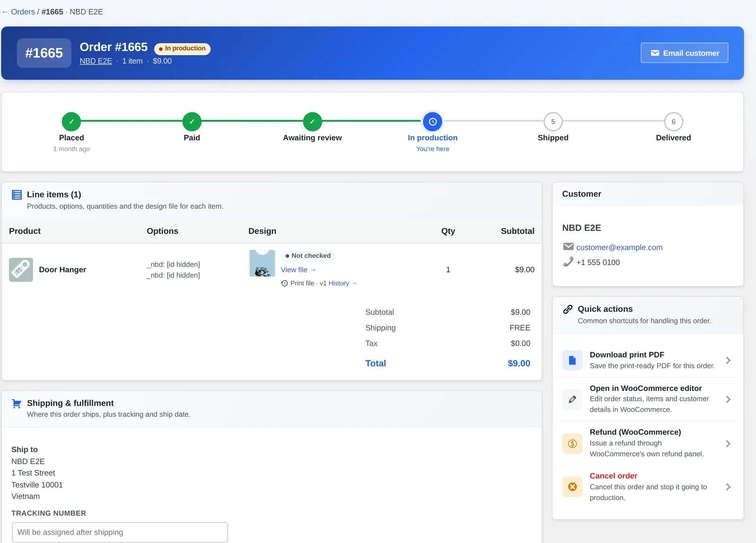Expand Refund (WooCommerce) chevron
The width and height of the screenshot is (756, 543).
coord(728,443)
